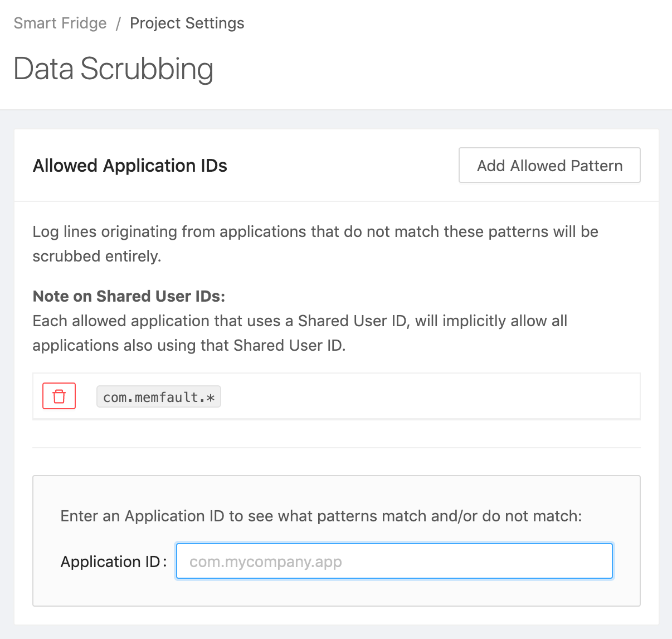Image resolution: width=672 pixels, height=639 pixels.
Task: Open Project Settings from the breadcrumb
Action: [187, 23]
